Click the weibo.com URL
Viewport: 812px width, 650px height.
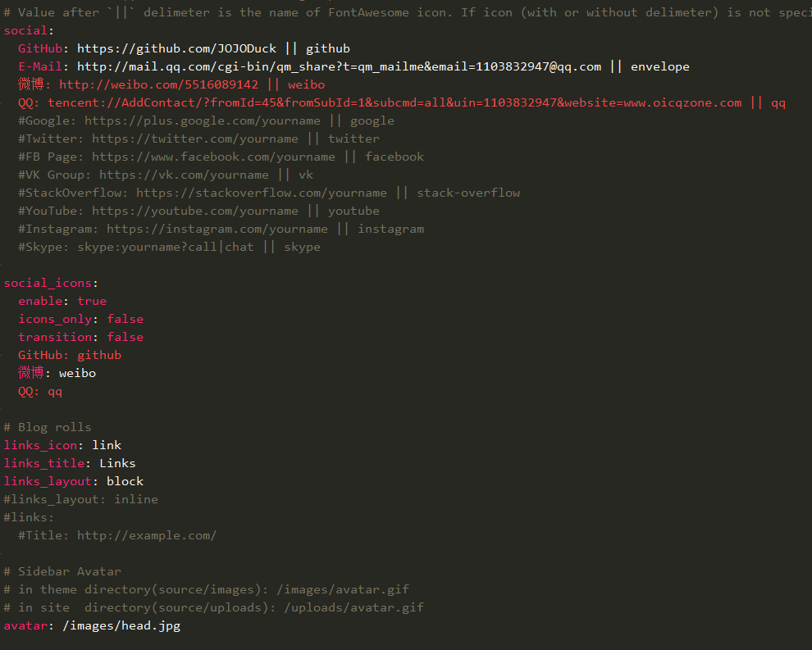pyautogui.click(x=158, y=84)
